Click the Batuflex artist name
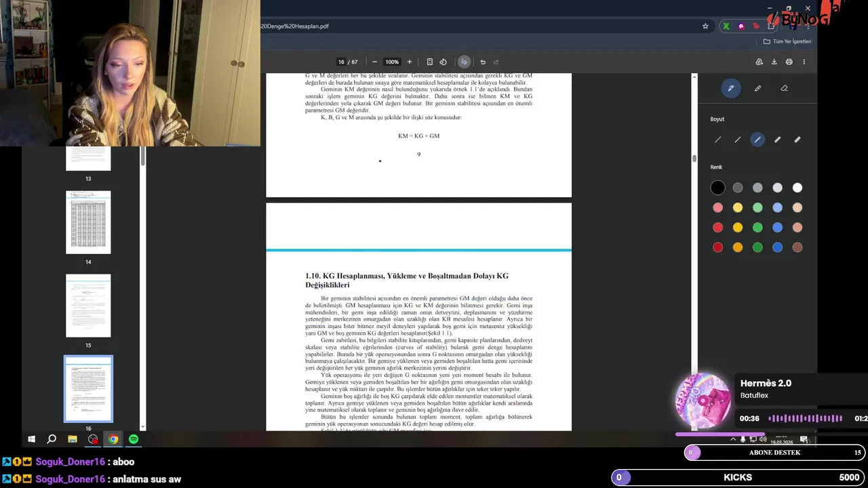 click(x=754, y=395)
